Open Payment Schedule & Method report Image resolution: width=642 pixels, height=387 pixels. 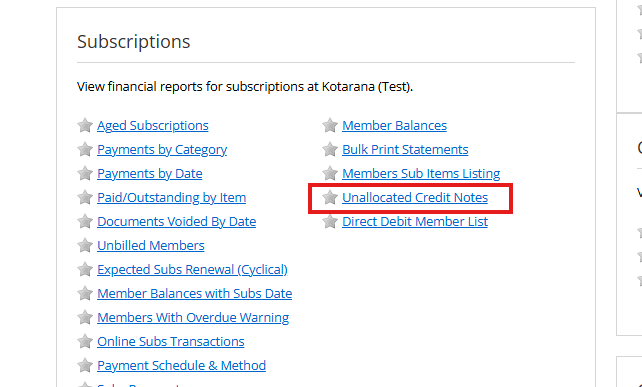[x=181, y=365]
